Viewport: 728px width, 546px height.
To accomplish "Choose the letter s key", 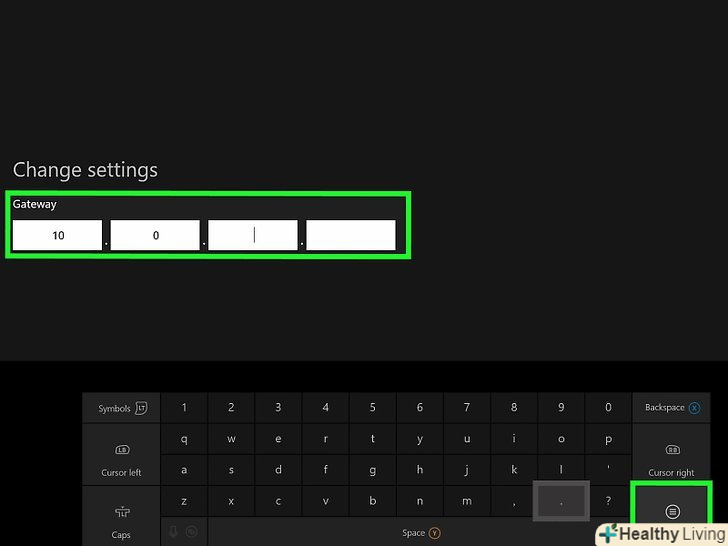I will [231, 470].
